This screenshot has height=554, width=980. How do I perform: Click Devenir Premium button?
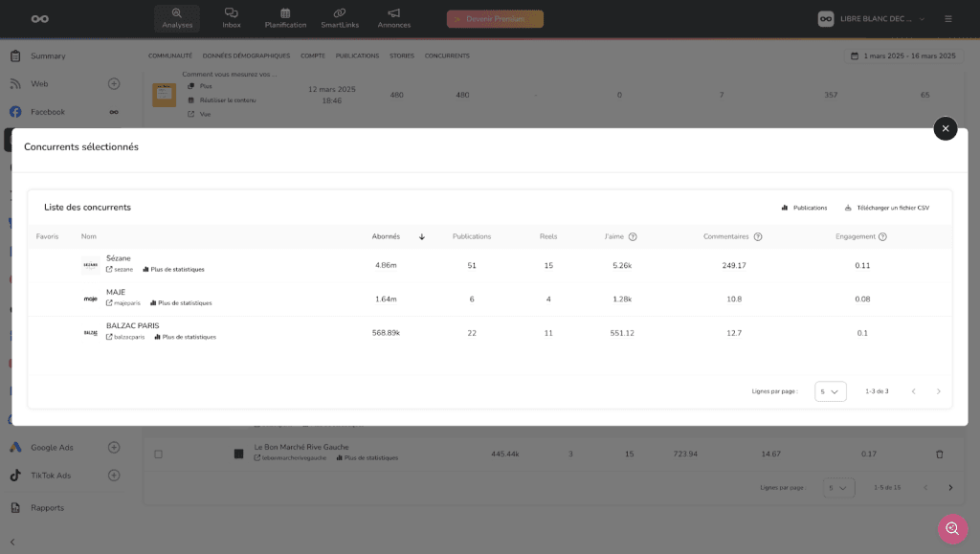click(495, 18)
